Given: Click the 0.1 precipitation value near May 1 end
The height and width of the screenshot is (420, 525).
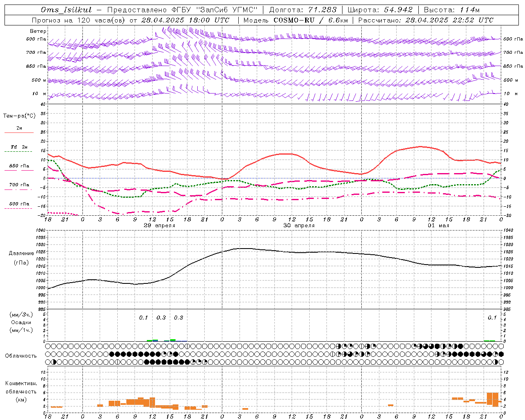Looking at the screenshot, I should coord(492,317).
